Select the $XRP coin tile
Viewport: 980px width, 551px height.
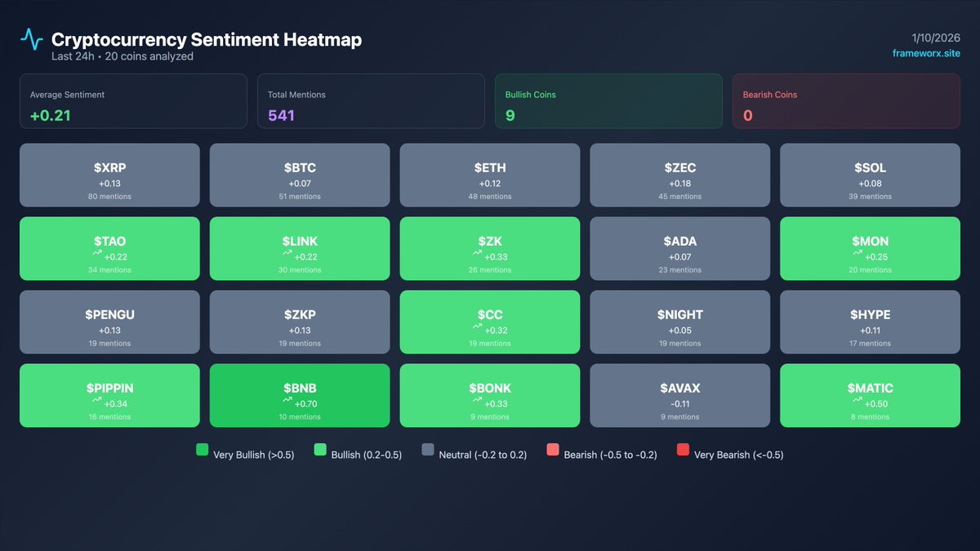pos(109,176)
